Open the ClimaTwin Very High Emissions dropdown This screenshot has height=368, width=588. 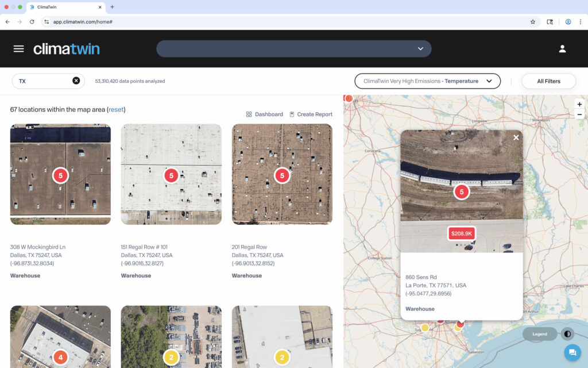tap(427, 80)
